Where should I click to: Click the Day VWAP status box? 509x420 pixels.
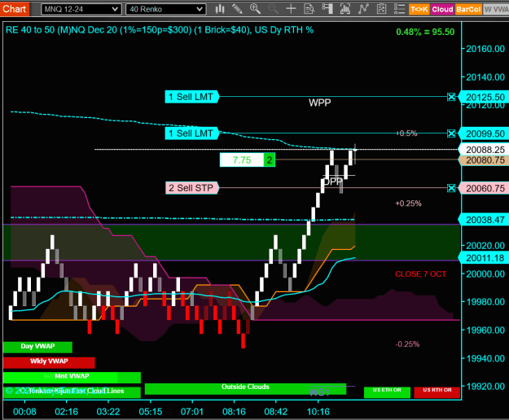(x=37, y=347)
